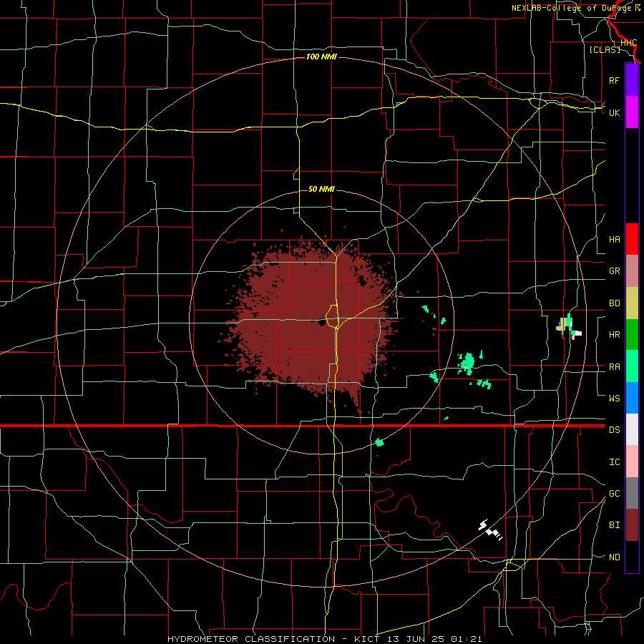Click the "HHC" product code text

628,43
